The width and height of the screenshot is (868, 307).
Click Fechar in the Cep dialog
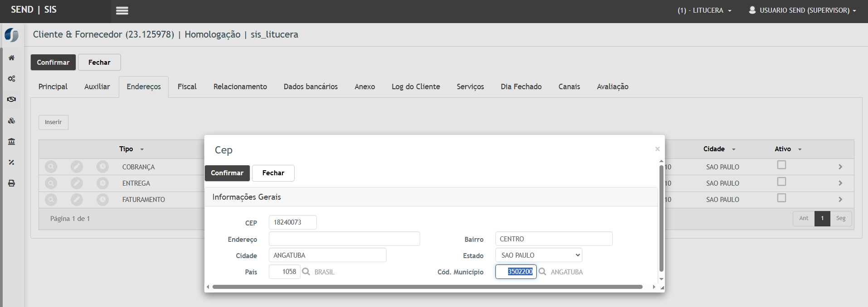[x=273, y=173]
